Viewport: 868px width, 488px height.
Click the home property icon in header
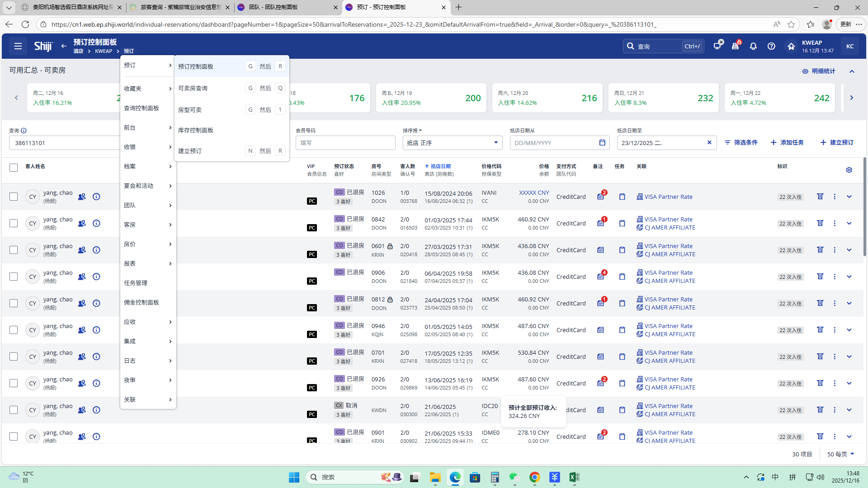click(791, 46)
